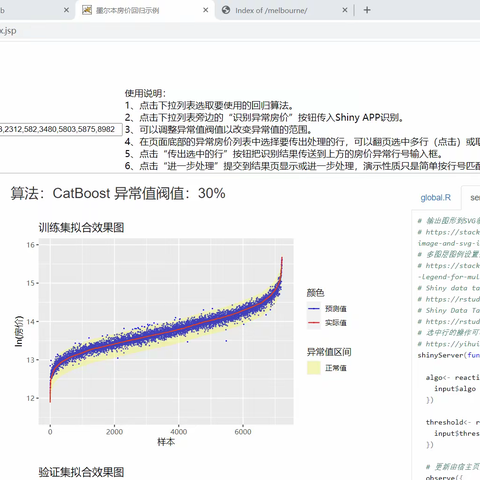Viewport: 480px width, 480px height.
Task: Click instruction 1 about selecting regression algorithm
Action: 210,105
